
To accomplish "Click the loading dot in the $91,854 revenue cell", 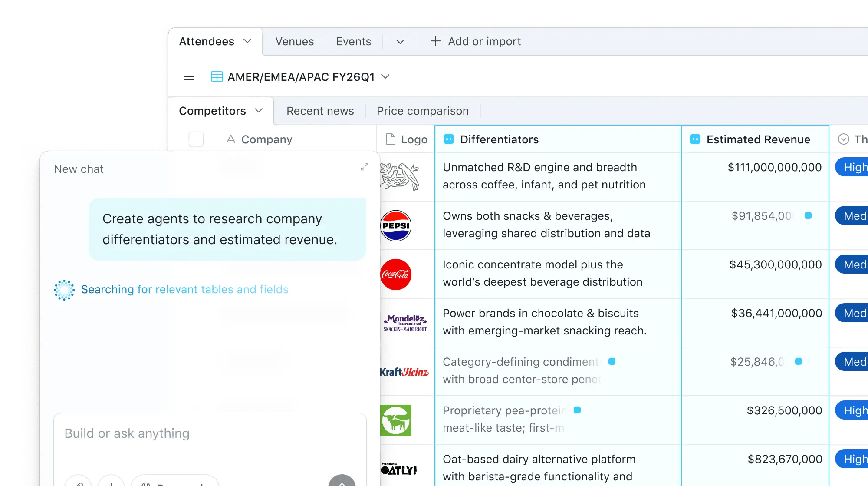I will point(808,215).
